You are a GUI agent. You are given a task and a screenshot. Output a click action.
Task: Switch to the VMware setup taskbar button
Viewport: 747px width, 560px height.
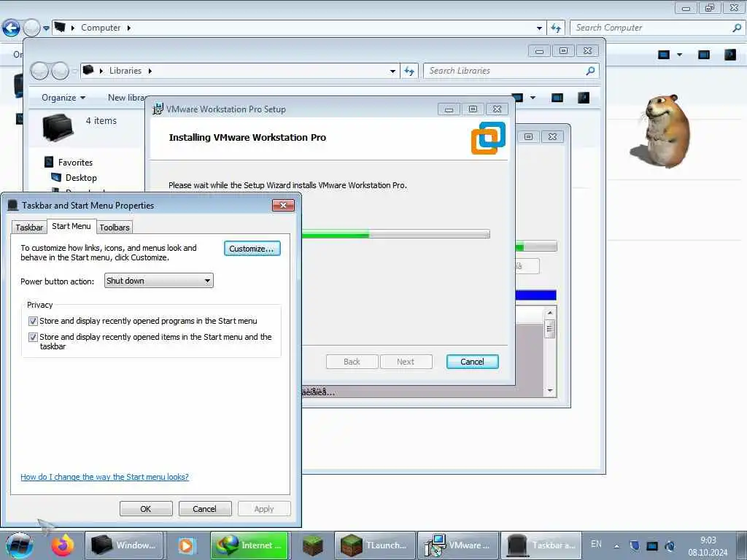click(x=458, y=545)
